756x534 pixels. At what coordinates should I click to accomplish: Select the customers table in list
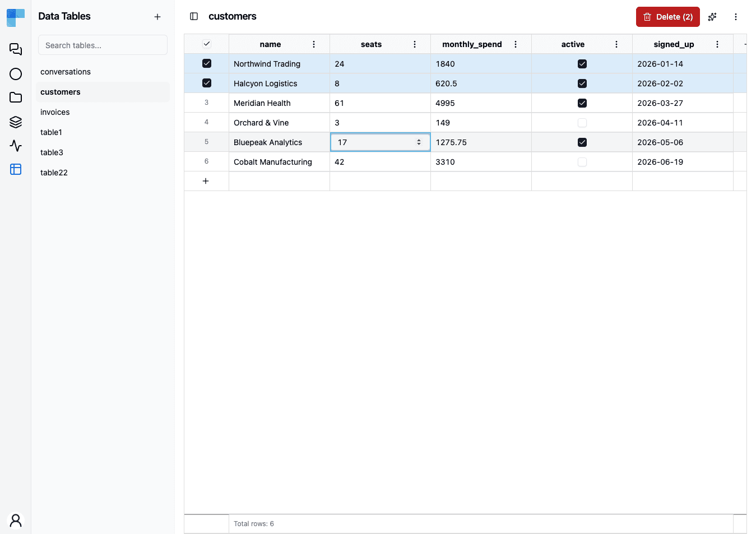coord(103,92)
